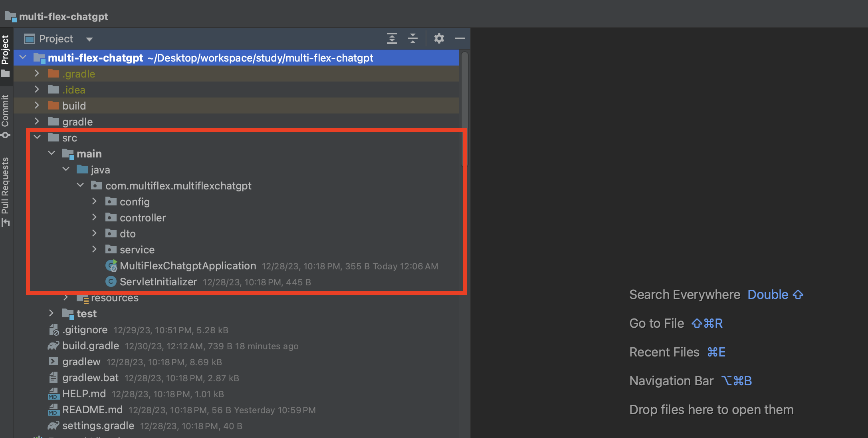
Task: Collapse the com.multiflex.multiflexchatgpt package
Action: coord(80,185)
